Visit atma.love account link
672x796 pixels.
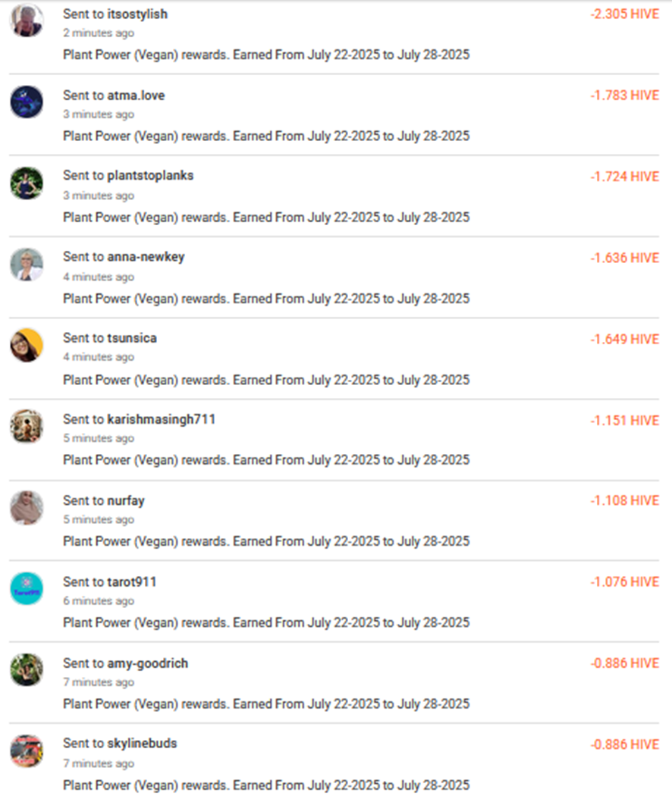[136, 96]
